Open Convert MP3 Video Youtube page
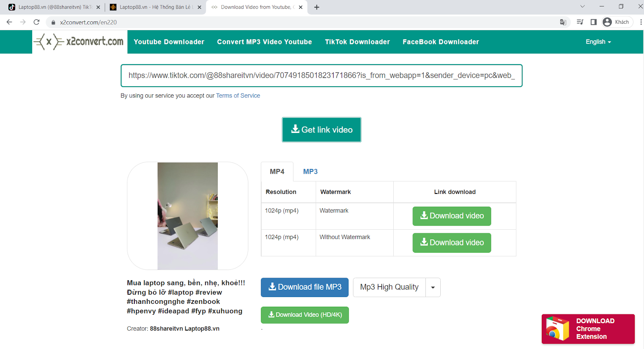The height and width of the screenshot is (349, 644). coord(264,42)
